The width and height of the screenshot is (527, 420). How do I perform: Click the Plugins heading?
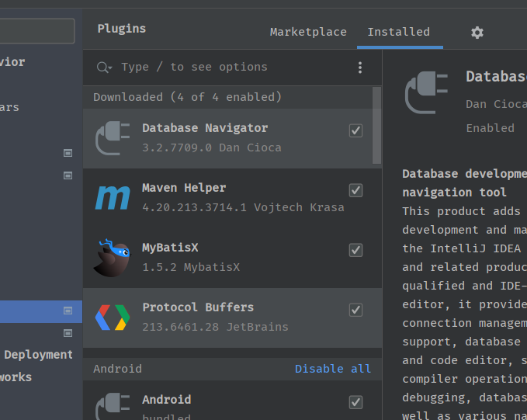[122, 29]
